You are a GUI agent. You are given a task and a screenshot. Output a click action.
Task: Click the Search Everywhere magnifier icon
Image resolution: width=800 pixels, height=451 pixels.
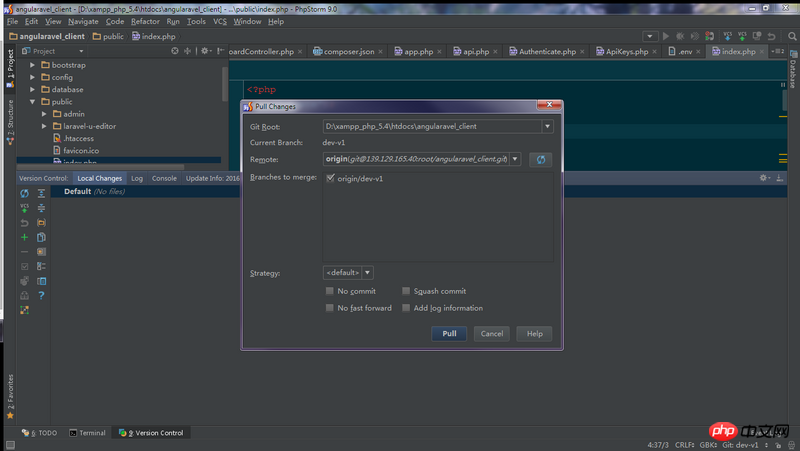point(792,36)
